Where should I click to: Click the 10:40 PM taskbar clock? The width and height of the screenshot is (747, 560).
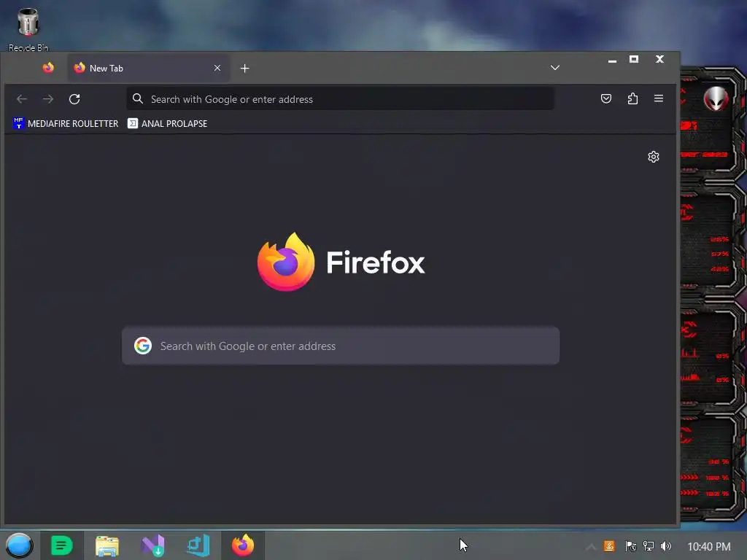click(x=709, y=547)
